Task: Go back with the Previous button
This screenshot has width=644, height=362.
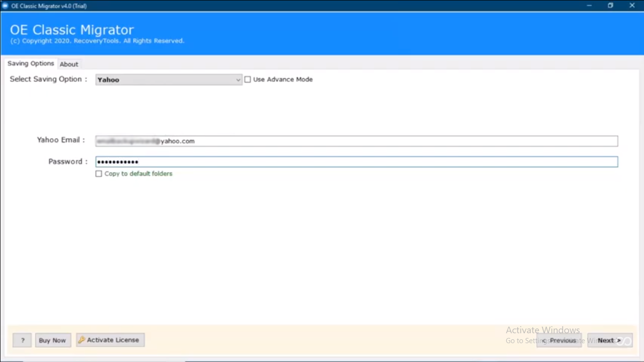Action: [x=559, y=340]
